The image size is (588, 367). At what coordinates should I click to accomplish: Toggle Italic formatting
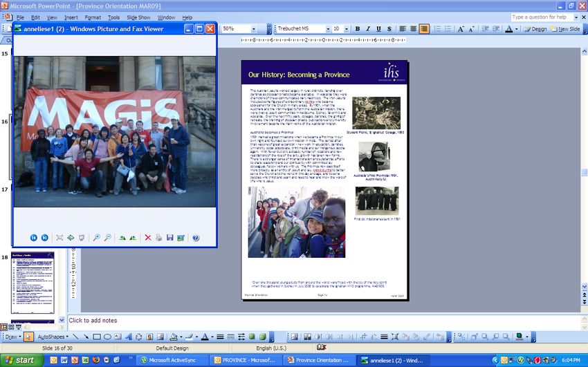pyautogui.click(x=368, y=29)
